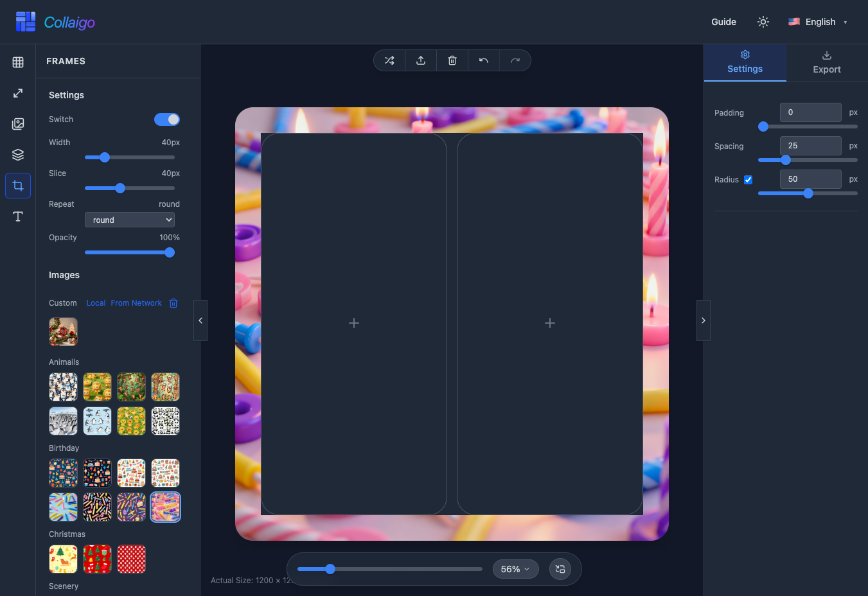
Task: Open the English language selector
Action: pos(818,22)
